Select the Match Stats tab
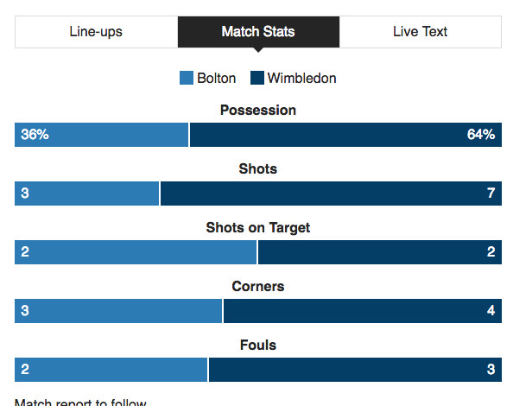 pos(258,32)
